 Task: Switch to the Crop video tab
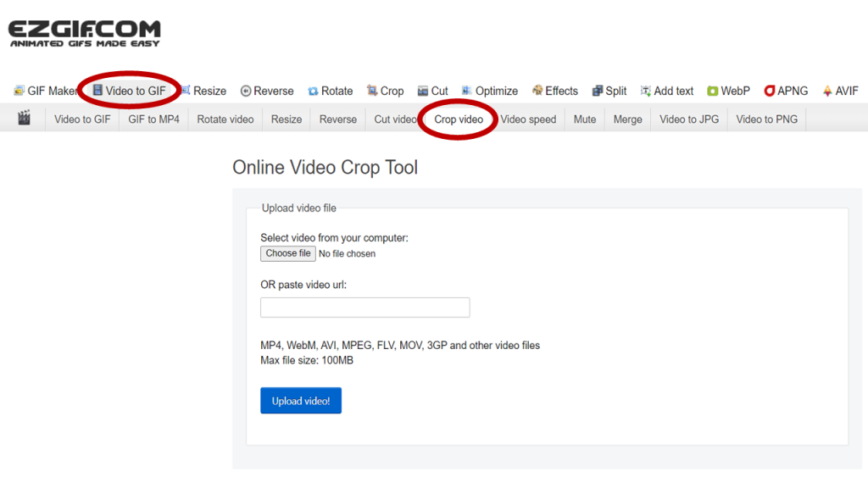(x=459, y=119)
